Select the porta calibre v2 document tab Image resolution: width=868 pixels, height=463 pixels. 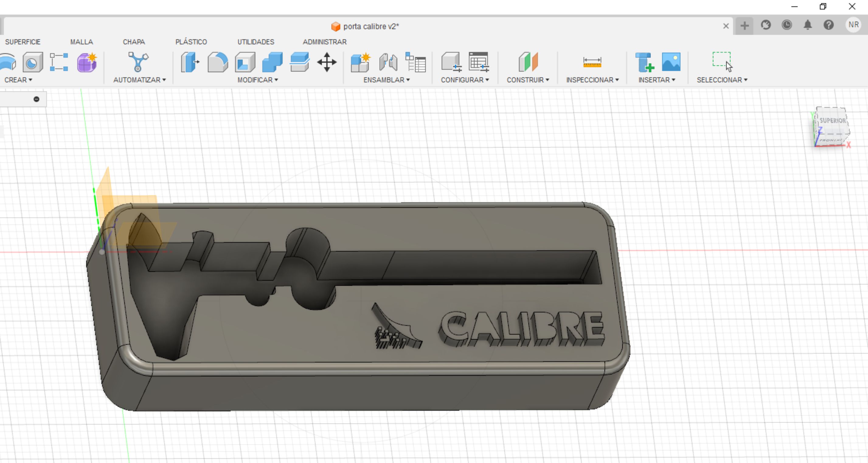click(365, 26)
